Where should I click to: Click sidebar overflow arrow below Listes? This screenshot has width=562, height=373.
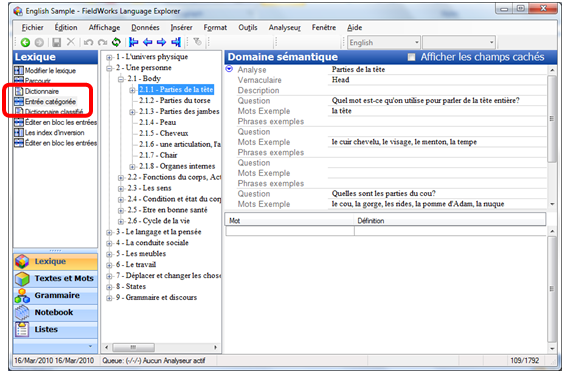point(90,346)
